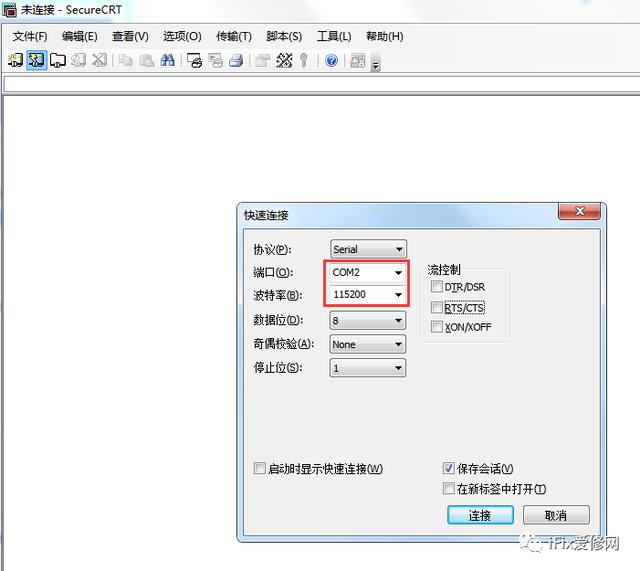640x571 pixels.
Task: Click the 取消 button
Action: pos(556,515)
